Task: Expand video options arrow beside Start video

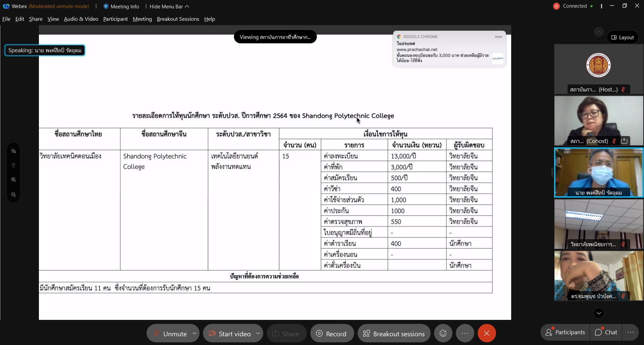Action: point(258,333)
